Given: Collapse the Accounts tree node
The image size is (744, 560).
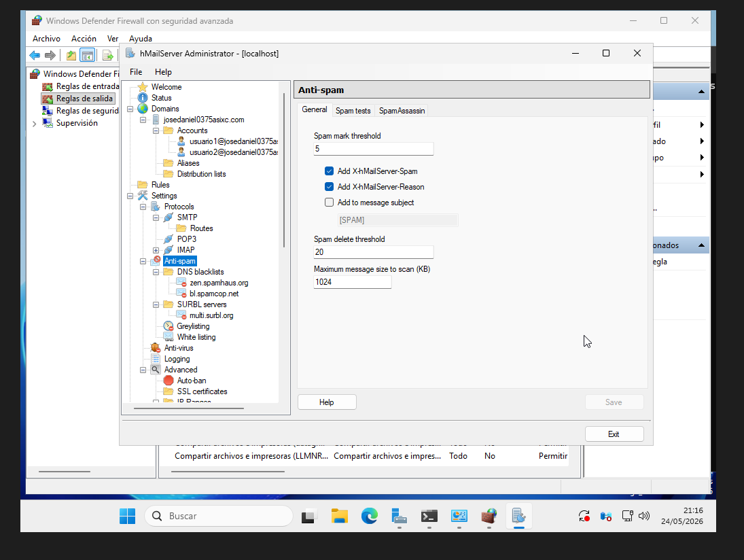Looking at the screenshot, I should click(156, 131).
